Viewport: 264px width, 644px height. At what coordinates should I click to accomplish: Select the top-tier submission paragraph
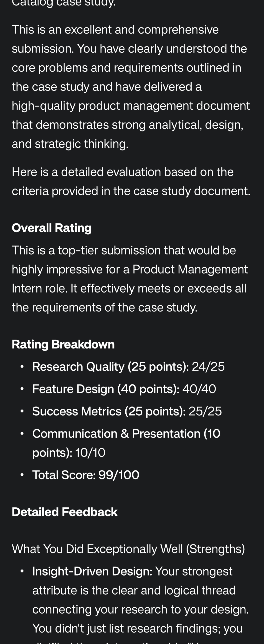pyautogui.click(x=130, y=279)
